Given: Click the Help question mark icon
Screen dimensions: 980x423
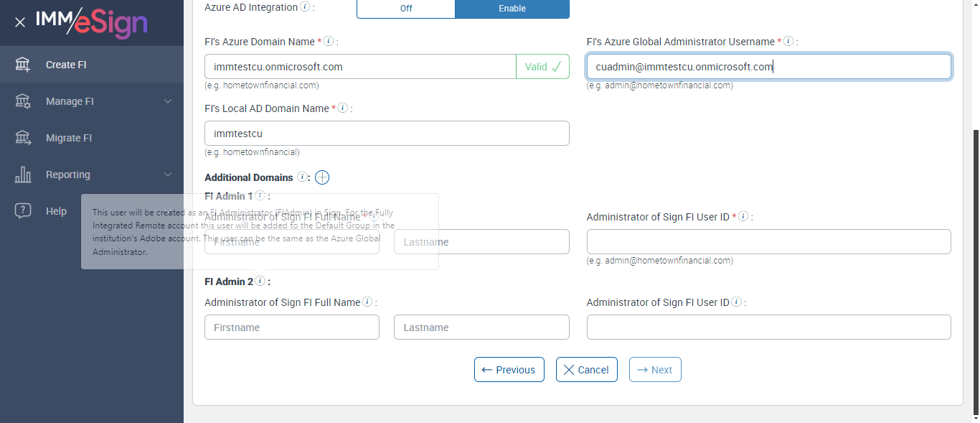Looking at the screenshot, I should [23, 211].
